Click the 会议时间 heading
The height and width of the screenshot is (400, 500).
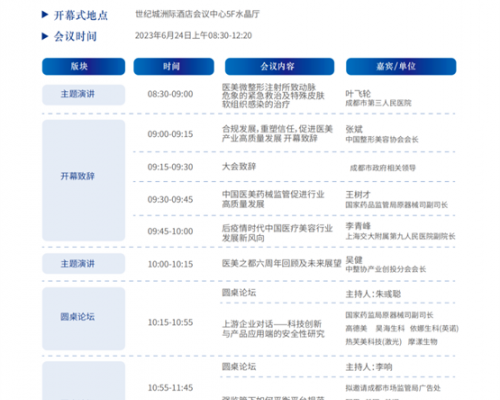pyautogui.click(x=75, y=36)
